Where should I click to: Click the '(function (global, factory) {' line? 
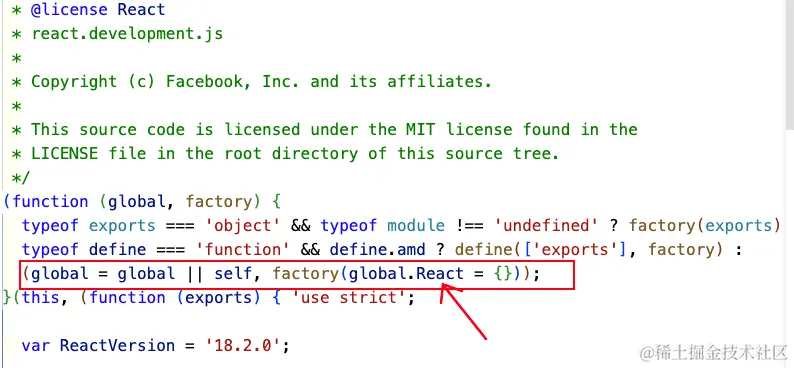[142, 201]
